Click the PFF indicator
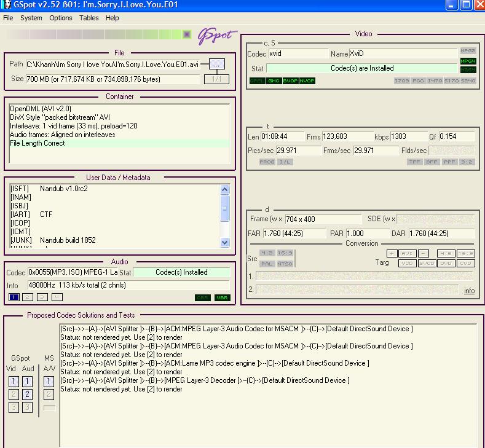Screen dimensions: 485x448 449,162
